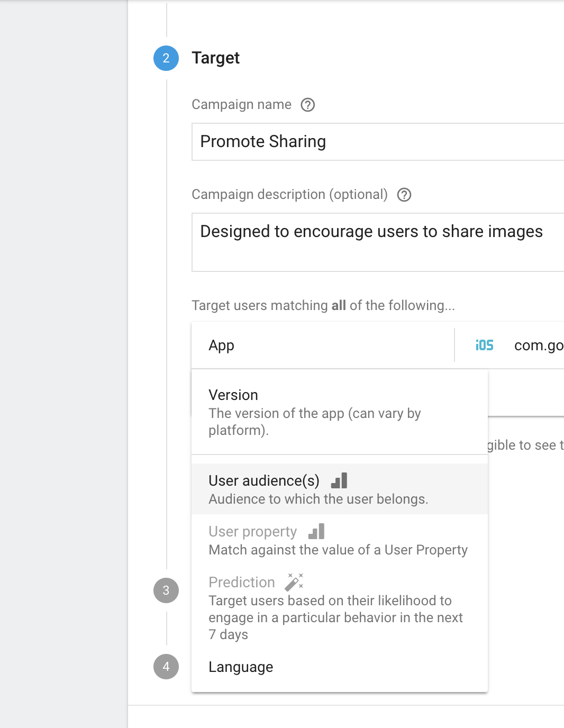Jump to step 3 circle
This screenshot has width=564, height=728.
(x=166, y=590)
